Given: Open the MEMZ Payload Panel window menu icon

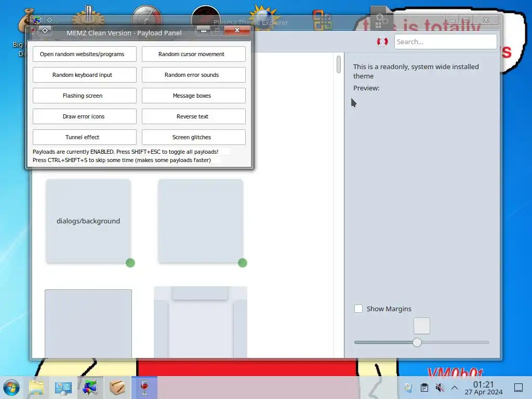Looking at the screenshot, I should [45, 31].
